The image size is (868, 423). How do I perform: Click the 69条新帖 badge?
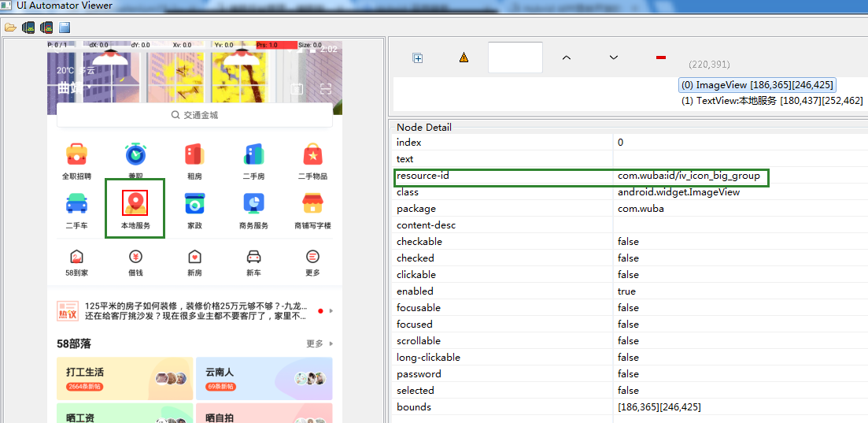tap(221, 387)
